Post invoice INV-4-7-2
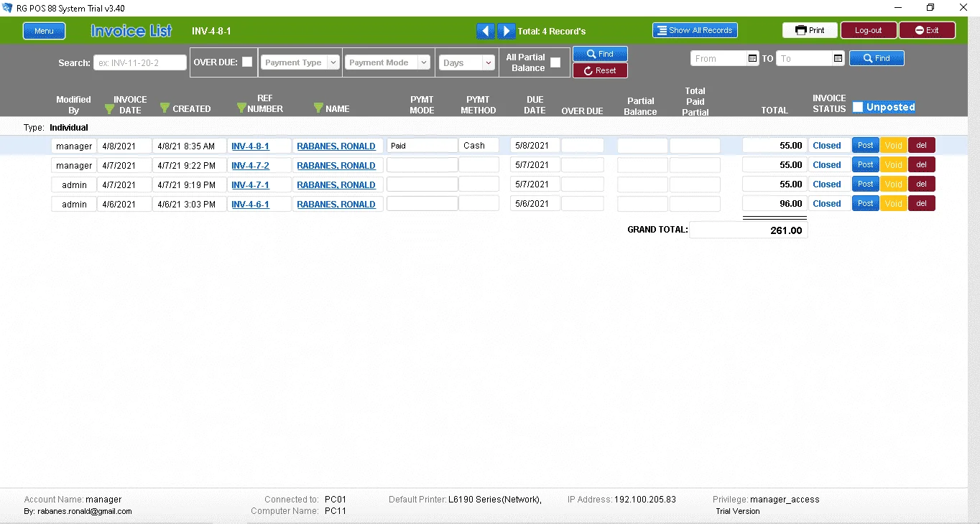Screen dimensions: 980x524 tap(866, 164)
